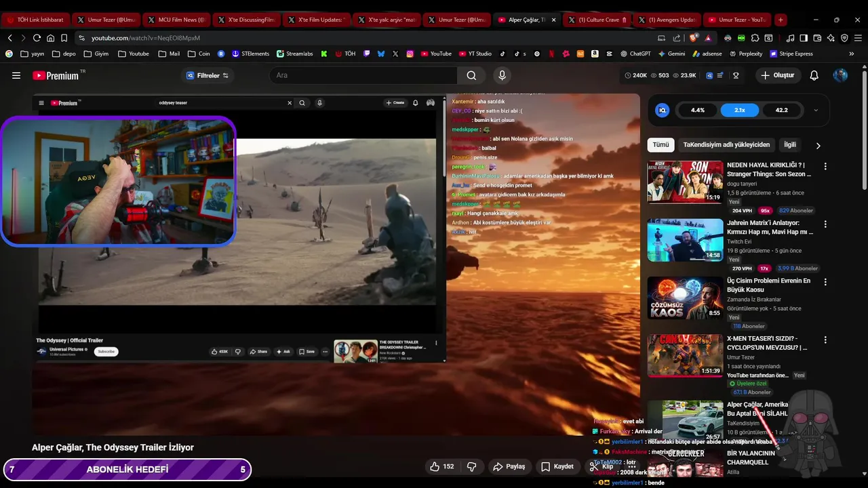Open the Gemini bookmark
This screenshot has height=488, width=868.
[x=671, y=54]
